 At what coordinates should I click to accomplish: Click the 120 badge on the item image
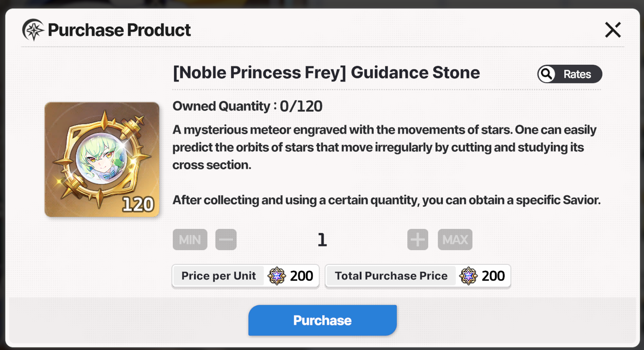(x=138, y=205)
